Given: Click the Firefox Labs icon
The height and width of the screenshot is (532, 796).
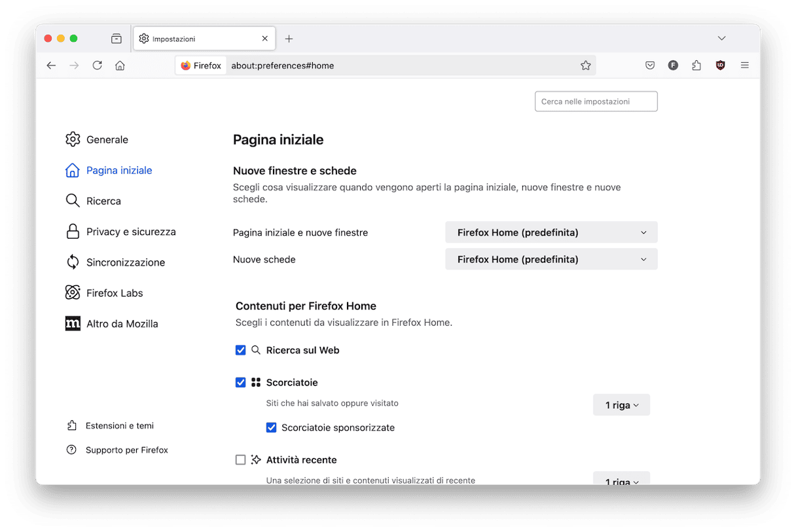Looking at the screenshot, I should (x=73, y=293).
